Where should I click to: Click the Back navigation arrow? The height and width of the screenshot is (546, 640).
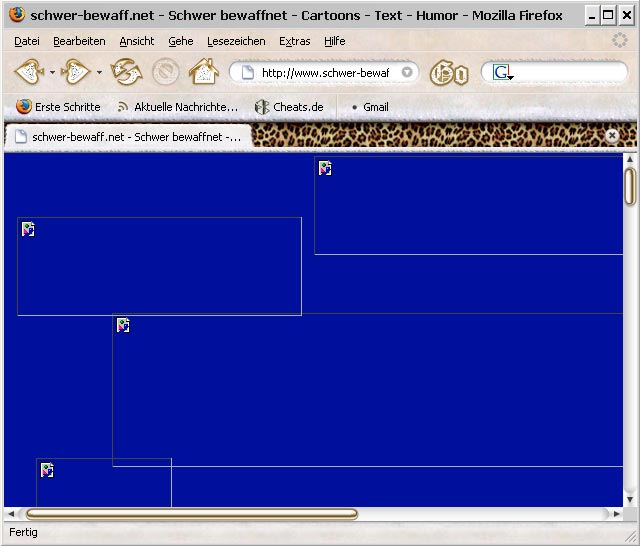point(28,72)
